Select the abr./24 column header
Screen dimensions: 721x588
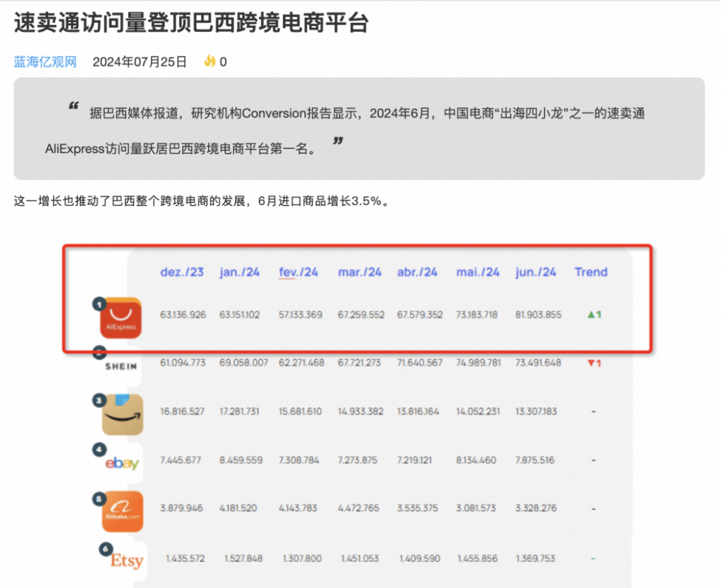point(417,272)
